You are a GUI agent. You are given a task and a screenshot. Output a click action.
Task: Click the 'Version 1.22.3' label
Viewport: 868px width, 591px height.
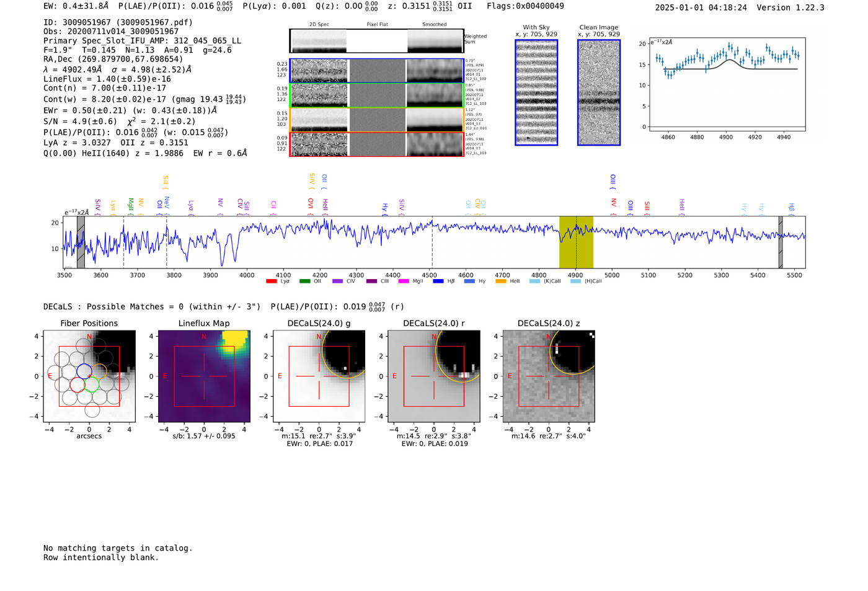[790, 7]
